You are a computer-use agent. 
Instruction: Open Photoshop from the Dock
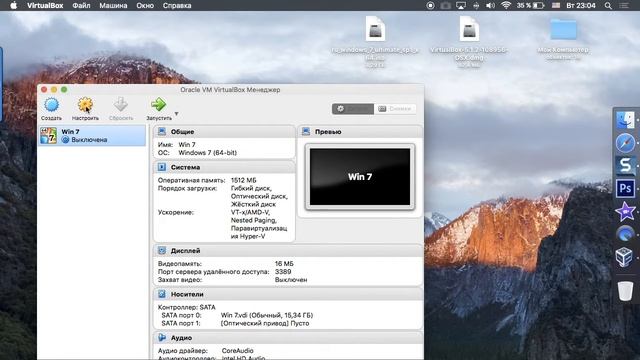(625, 188)
